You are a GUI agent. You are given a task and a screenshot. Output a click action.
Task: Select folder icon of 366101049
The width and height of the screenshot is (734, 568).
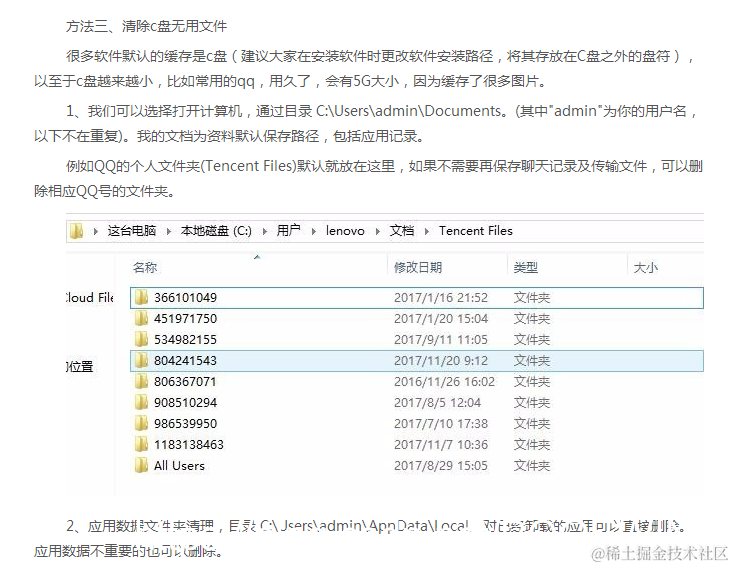pyautogui.click(x=141, y=297)
